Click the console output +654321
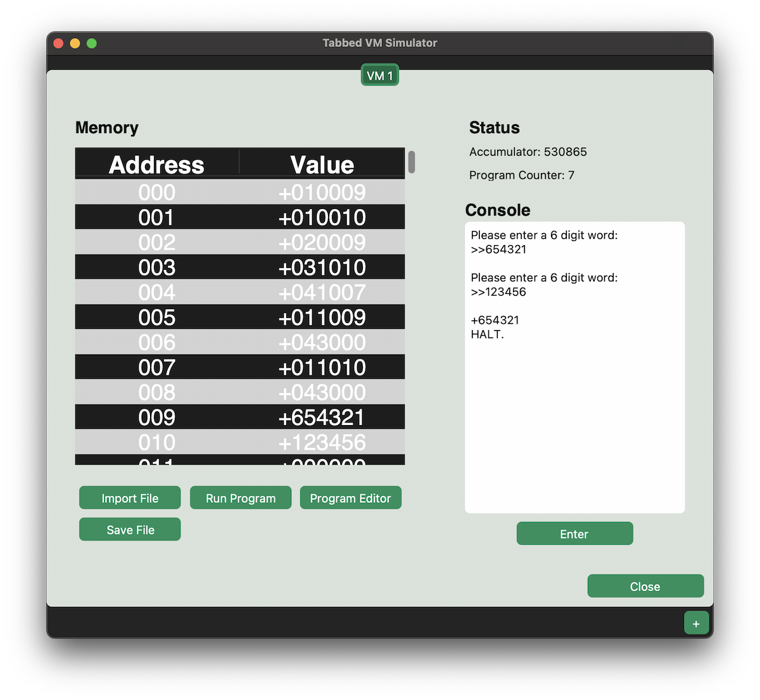The image size is (760, 700). [x=495, y=320]
